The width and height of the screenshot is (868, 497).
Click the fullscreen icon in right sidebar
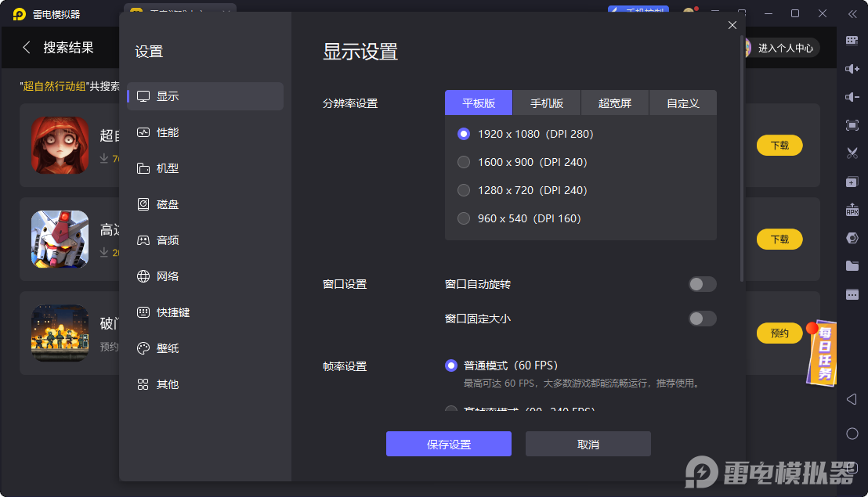pos(852,125)
